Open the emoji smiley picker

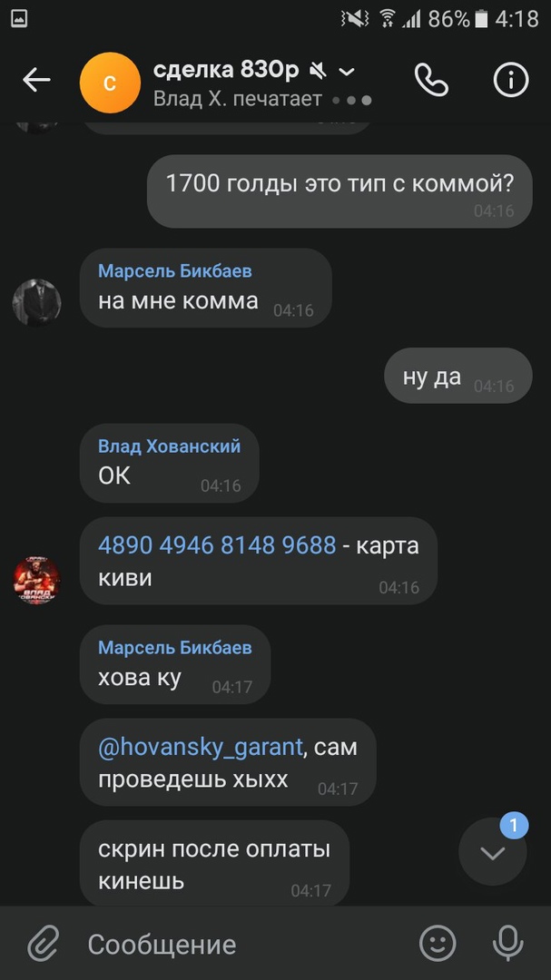(438, 943)
